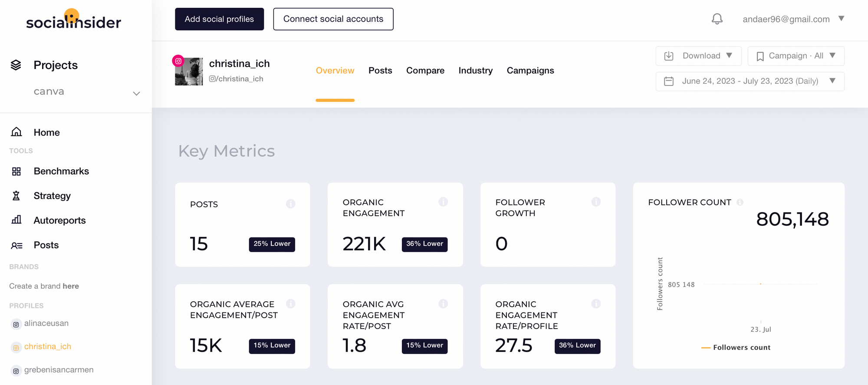
Task: Click 15% Lower badge beside 1.8
Action: [424, 346]
